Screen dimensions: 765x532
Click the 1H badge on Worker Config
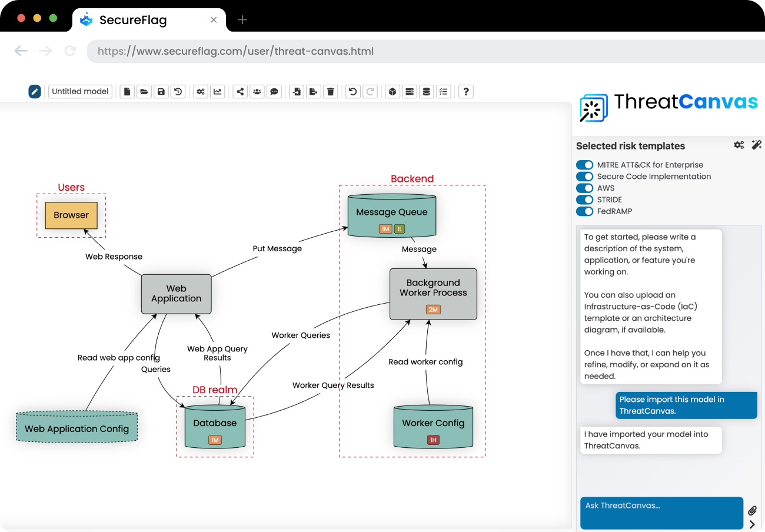[x=433, y=440]
